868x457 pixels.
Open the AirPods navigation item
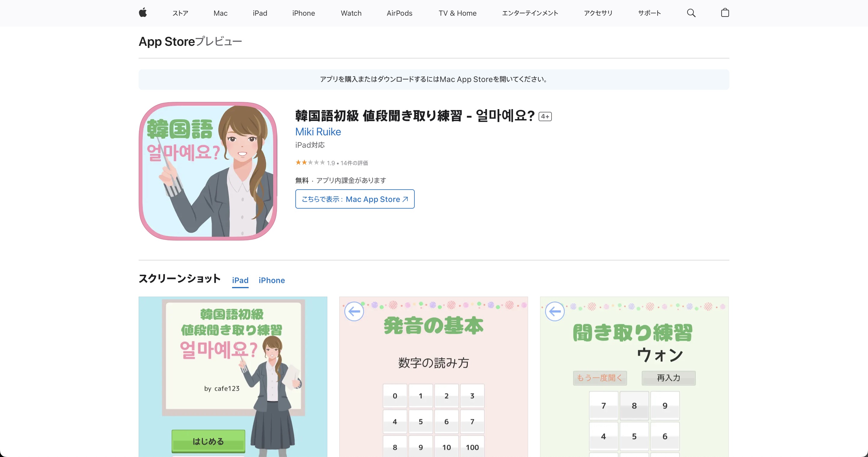pyautogui.click(x=399, y=13)
